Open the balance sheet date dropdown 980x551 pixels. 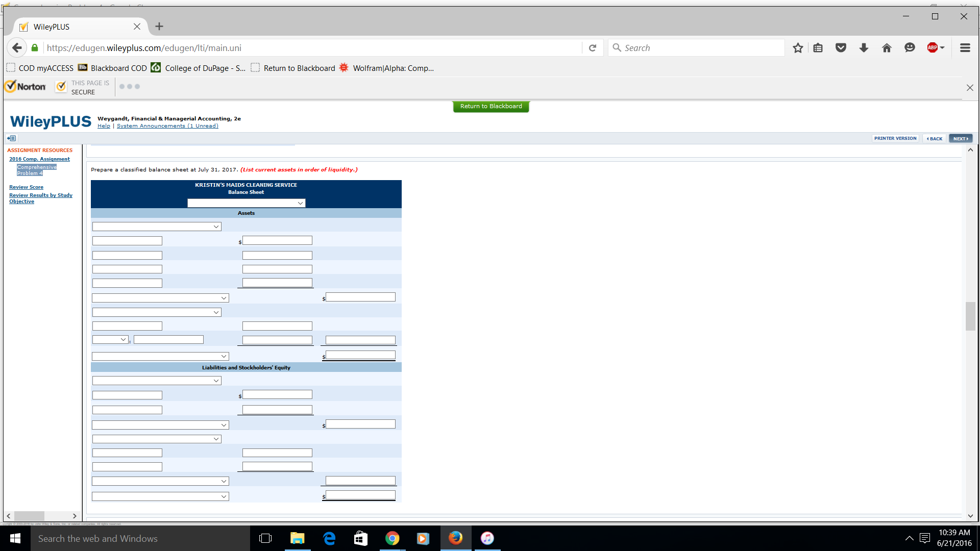tap(246, 203)
